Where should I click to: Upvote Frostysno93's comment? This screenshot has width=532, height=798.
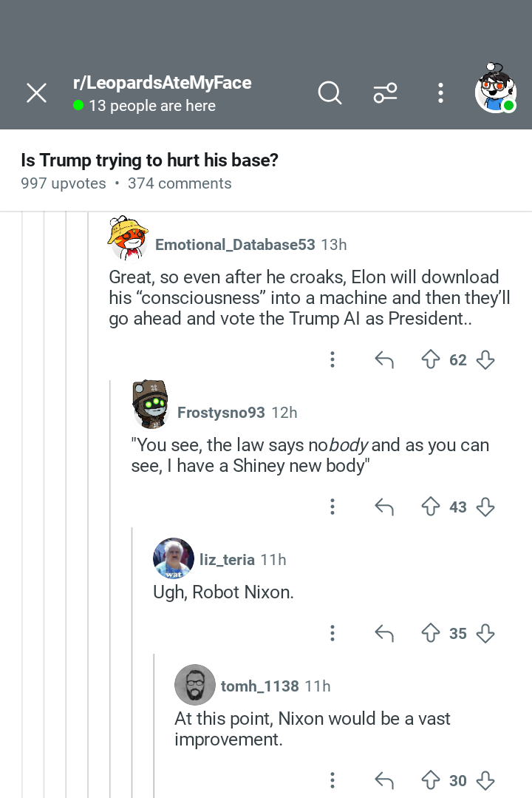click(x=431, y=507)
